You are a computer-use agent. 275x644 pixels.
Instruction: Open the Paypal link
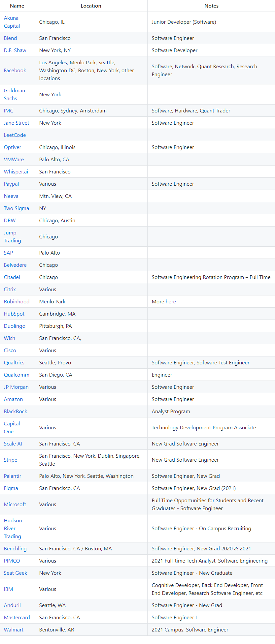11,184
